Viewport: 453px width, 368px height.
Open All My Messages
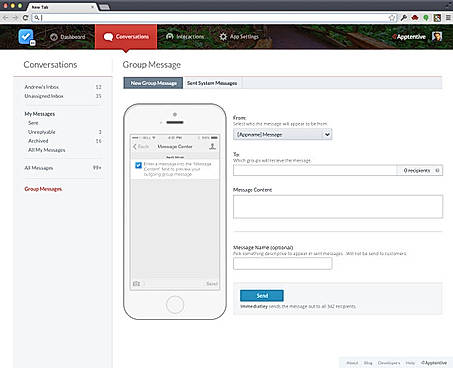[47, 150]
